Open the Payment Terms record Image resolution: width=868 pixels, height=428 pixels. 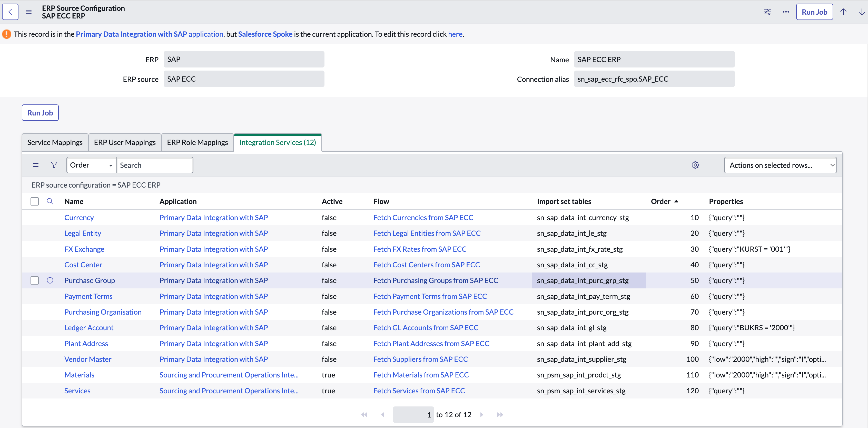88,296
